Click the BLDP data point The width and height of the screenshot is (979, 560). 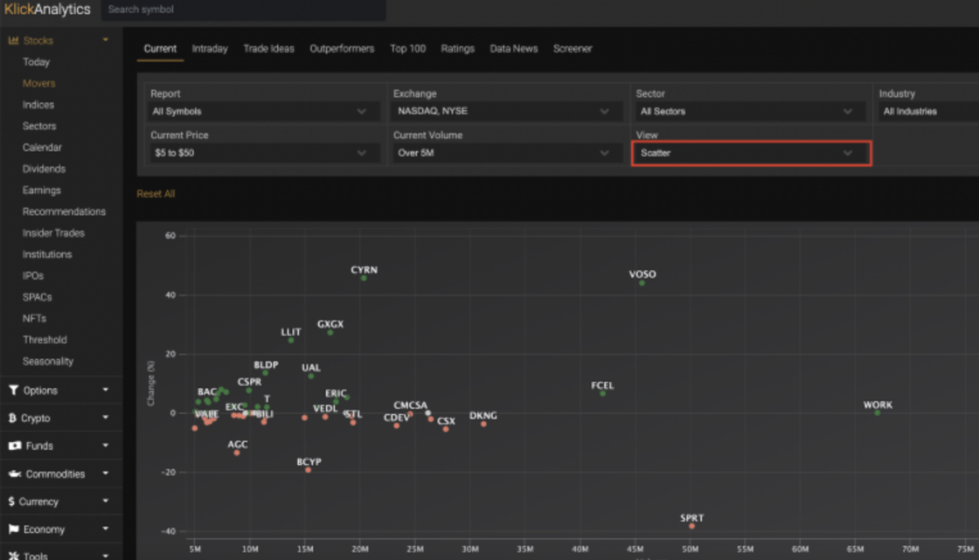[266, 373]
